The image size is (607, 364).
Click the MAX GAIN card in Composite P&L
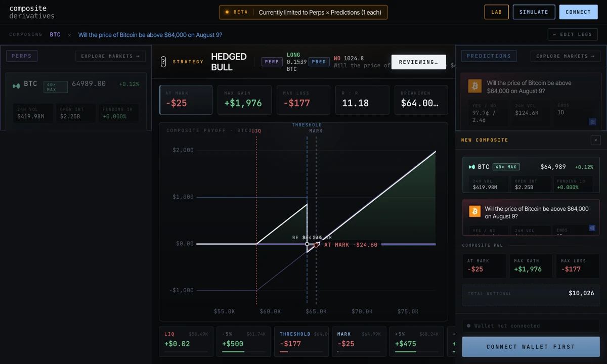[x=531, y=266]
